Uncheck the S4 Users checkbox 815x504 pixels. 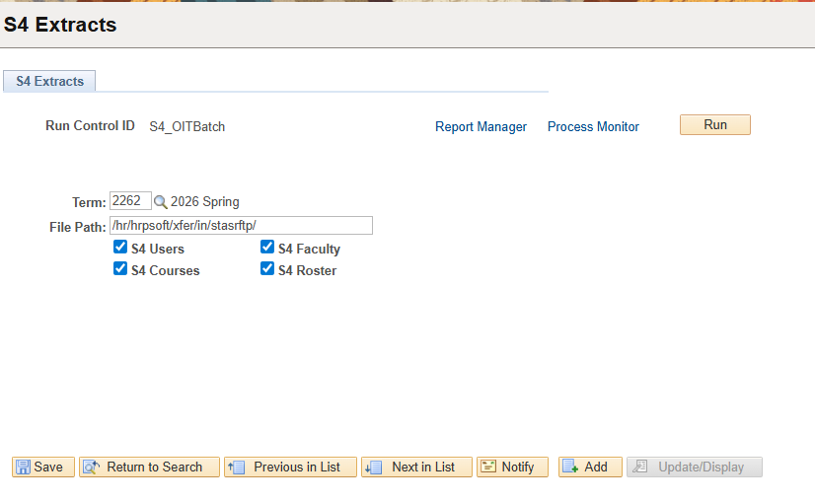(120, 248)
